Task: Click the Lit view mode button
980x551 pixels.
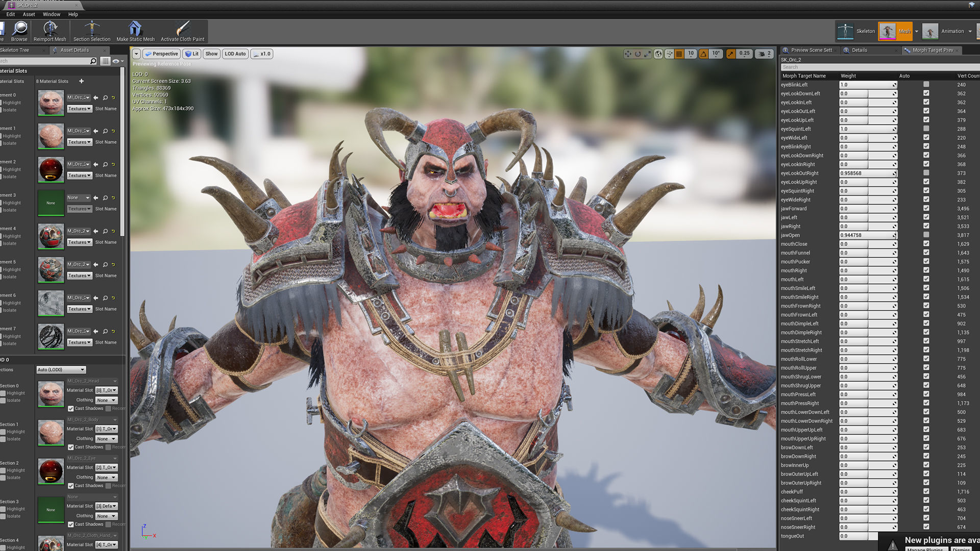Action: 192,54
